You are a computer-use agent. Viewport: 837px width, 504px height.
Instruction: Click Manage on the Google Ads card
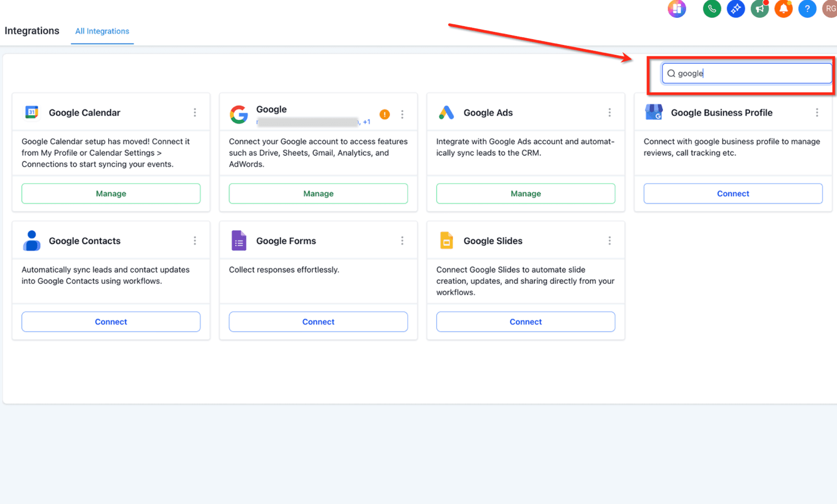tap(526, 193)
